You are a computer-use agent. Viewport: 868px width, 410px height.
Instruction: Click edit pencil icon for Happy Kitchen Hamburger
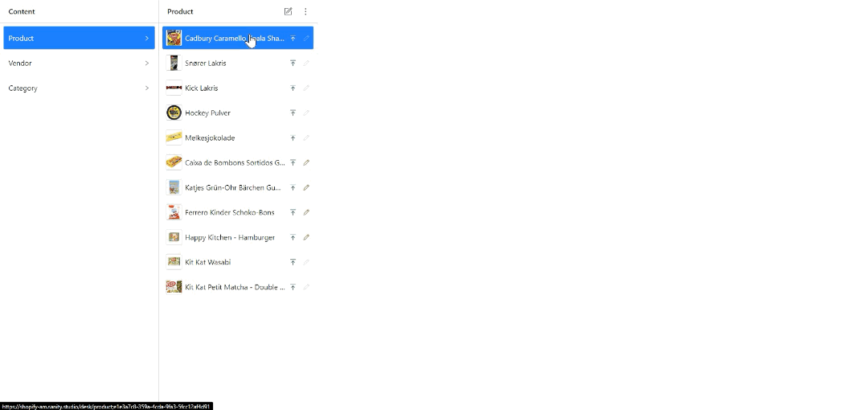coord(306,238)
